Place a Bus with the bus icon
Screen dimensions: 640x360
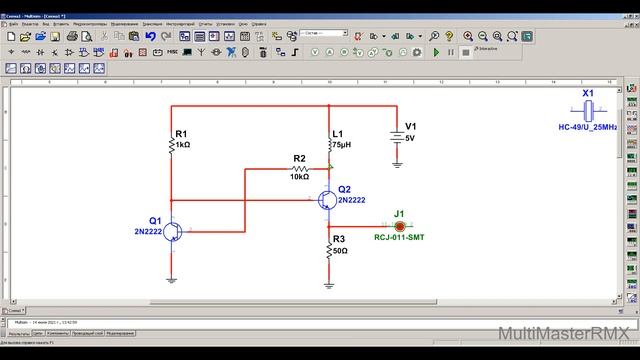coord(295,52)
